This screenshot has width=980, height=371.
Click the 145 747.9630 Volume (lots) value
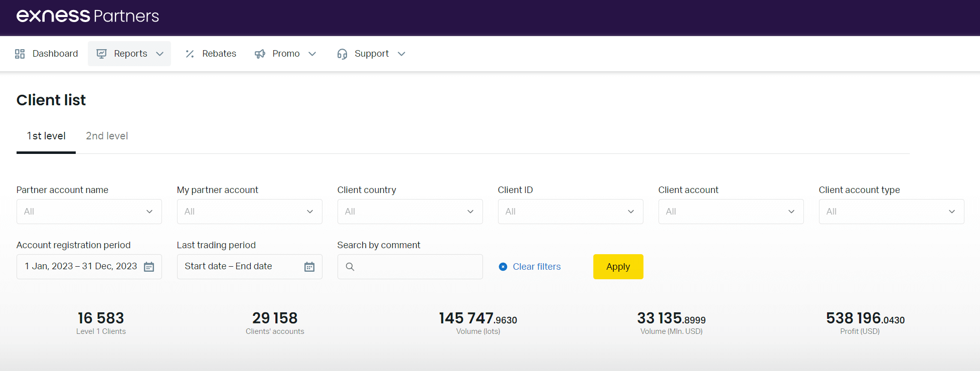click(478, 318)
